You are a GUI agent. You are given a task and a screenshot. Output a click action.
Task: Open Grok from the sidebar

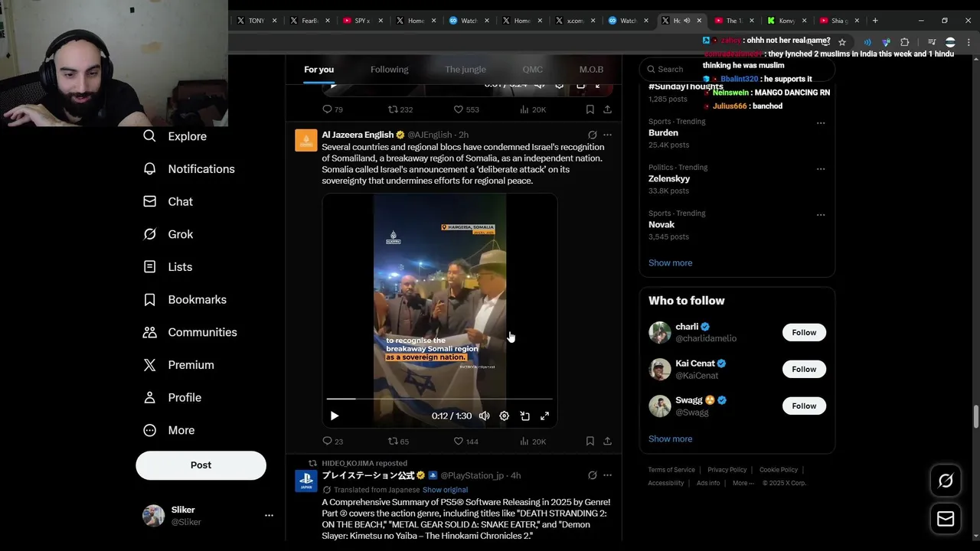[x=168, y=234]
